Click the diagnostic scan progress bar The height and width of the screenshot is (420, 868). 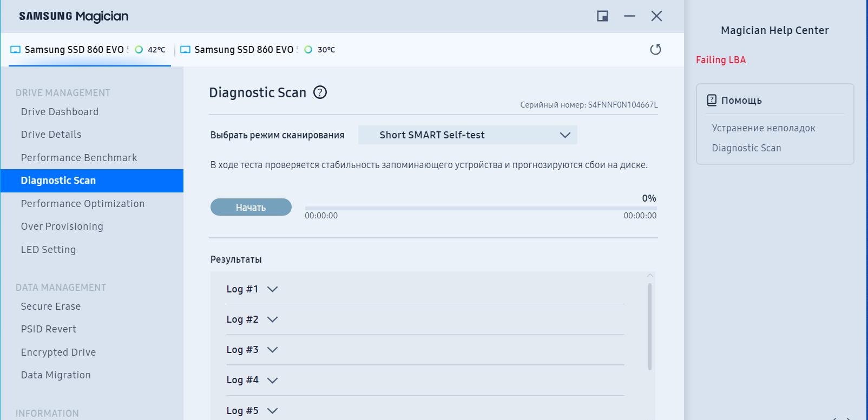(x=481, y=208)
